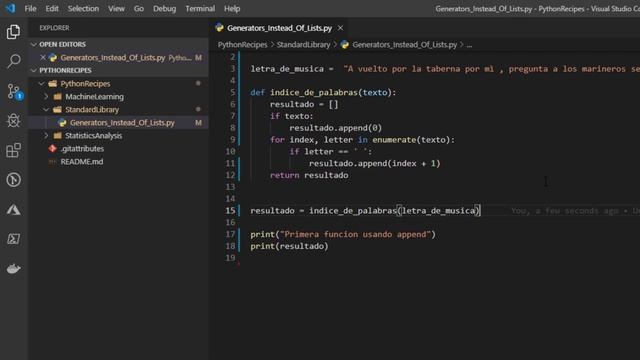Open the Edit menu
Screen dimensions: 640x360
pos(52,8)
